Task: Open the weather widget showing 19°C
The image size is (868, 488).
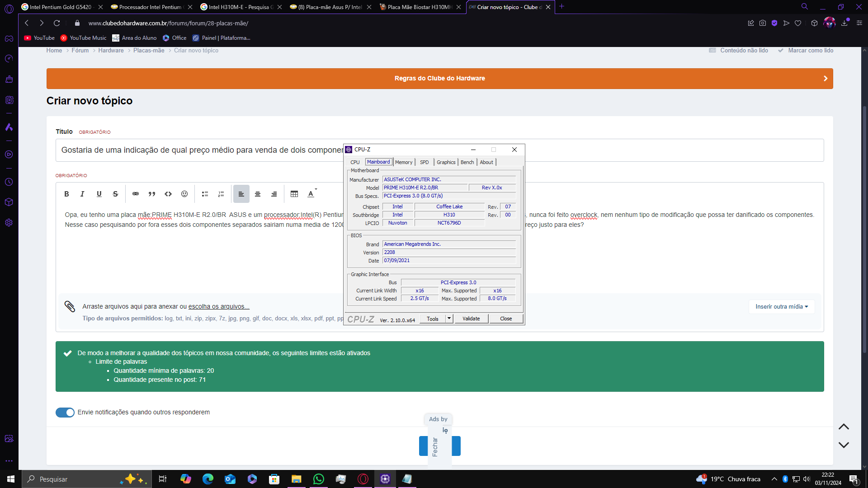Action: (728, 479)
